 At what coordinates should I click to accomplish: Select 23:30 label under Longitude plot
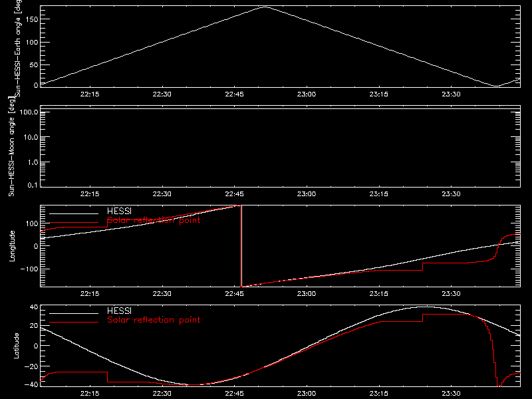pos(451,294)
